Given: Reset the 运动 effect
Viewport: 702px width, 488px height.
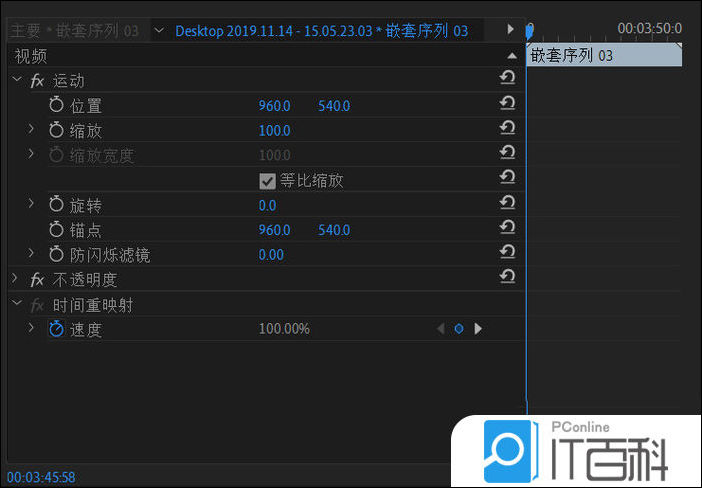Looking at the screenshot, I should [x=508, y=78].
